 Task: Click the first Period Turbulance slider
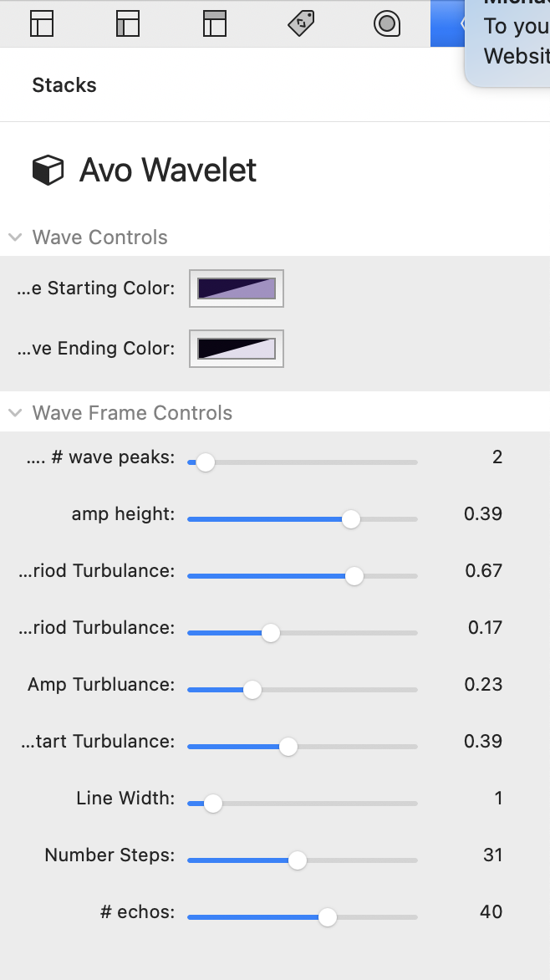[354, 575]
